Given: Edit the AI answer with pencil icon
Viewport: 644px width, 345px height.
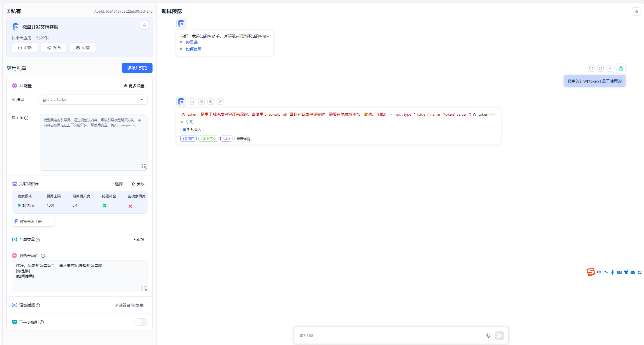Looking at the screenshot, I should pyautogui.click(x=220, y=101).
